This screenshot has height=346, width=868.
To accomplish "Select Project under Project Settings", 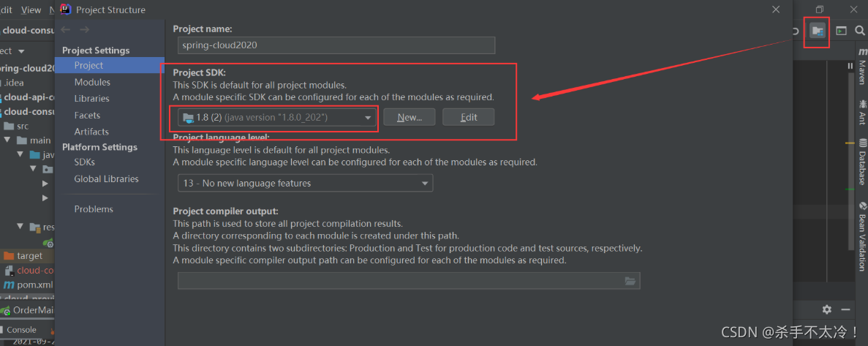I will [110, 65].
